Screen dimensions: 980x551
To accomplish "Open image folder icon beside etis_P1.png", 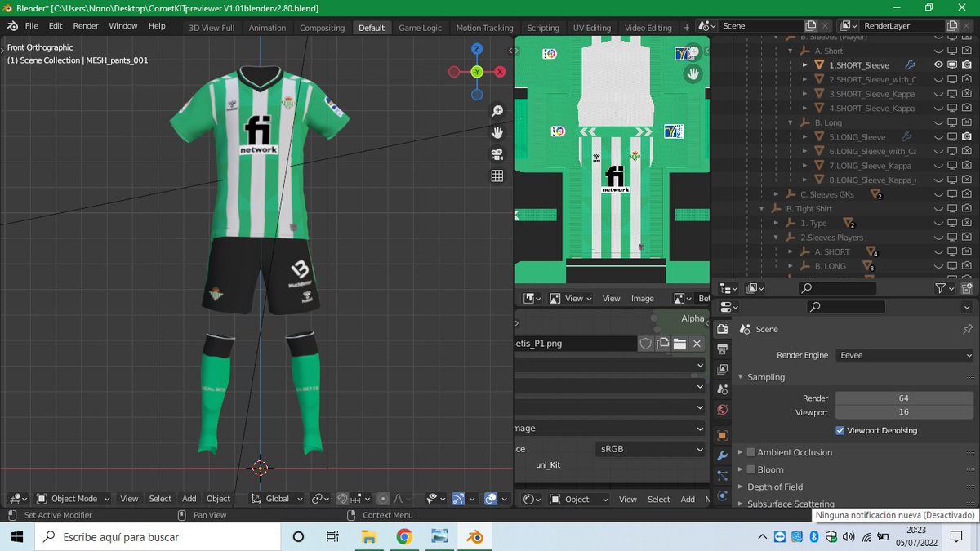I will (679, 344).
